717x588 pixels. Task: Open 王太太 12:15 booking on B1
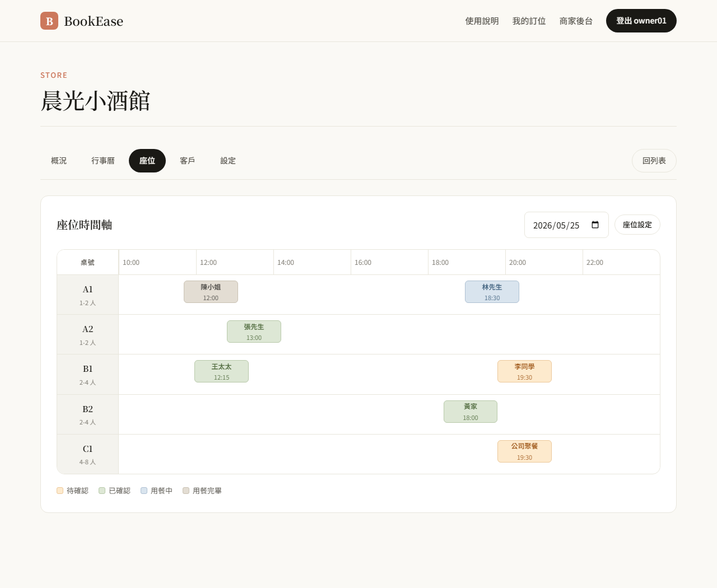pos(221,371)
